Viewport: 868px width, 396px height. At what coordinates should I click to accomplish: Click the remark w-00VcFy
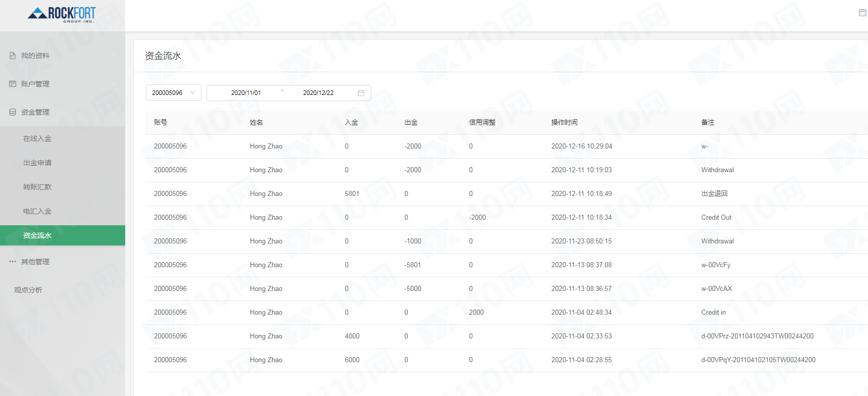point(716,265)
